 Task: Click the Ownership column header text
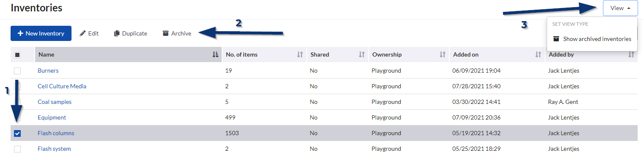coord(387,54)
